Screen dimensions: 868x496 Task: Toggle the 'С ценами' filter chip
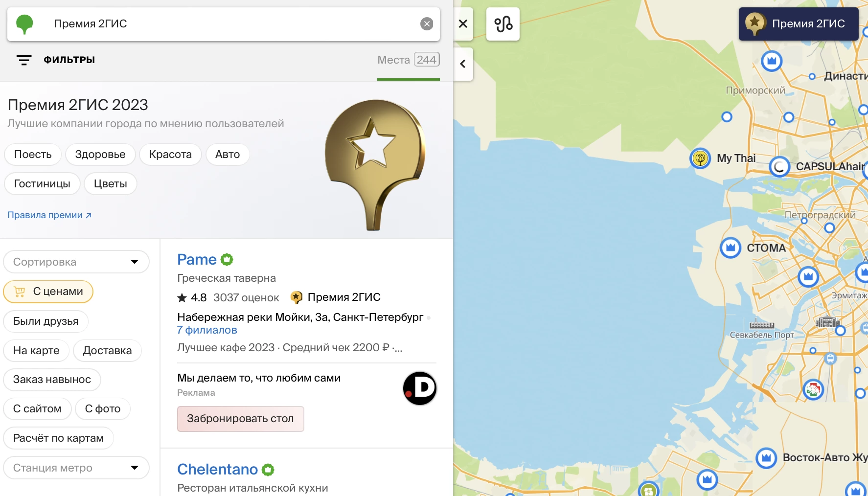tap(48, 292)
